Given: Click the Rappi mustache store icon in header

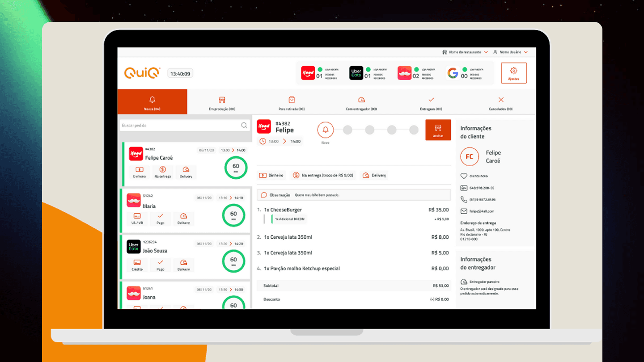Looking at the screenshot, I should 404,73.
